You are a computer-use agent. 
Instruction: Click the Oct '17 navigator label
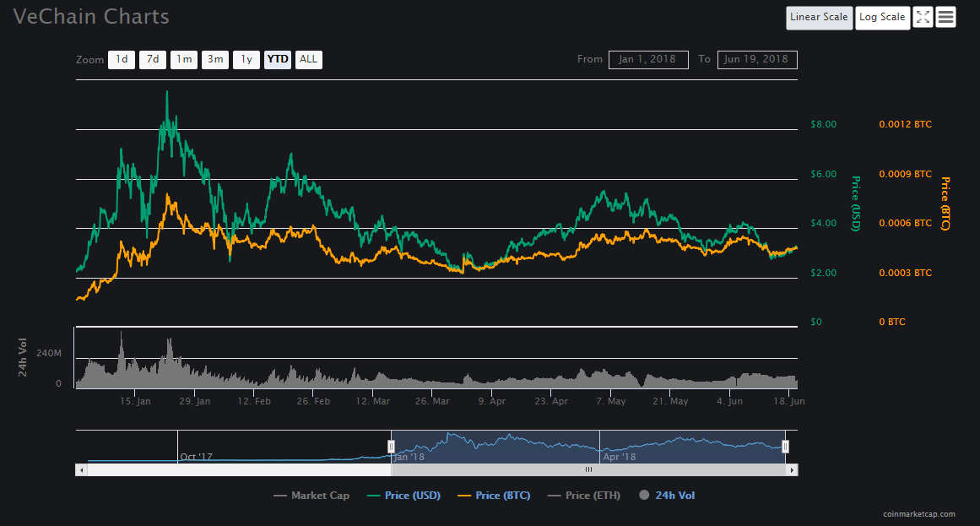point(196,458)
